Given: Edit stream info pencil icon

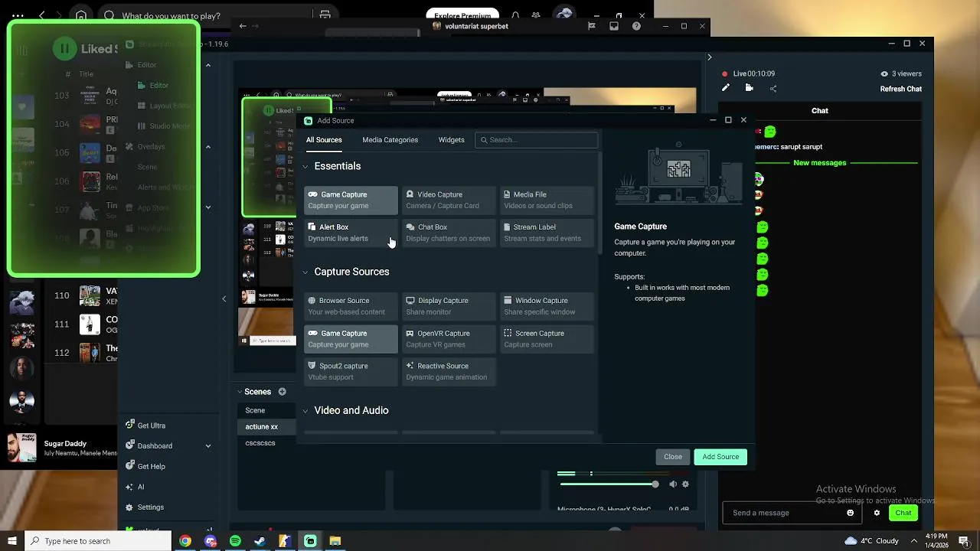Looking at the screenshot, I should pos(726,88).
